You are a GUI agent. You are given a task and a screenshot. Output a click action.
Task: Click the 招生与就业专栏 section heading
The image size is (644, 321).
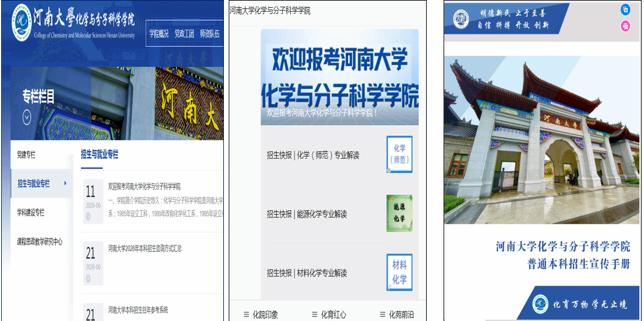tap(99, 155)
